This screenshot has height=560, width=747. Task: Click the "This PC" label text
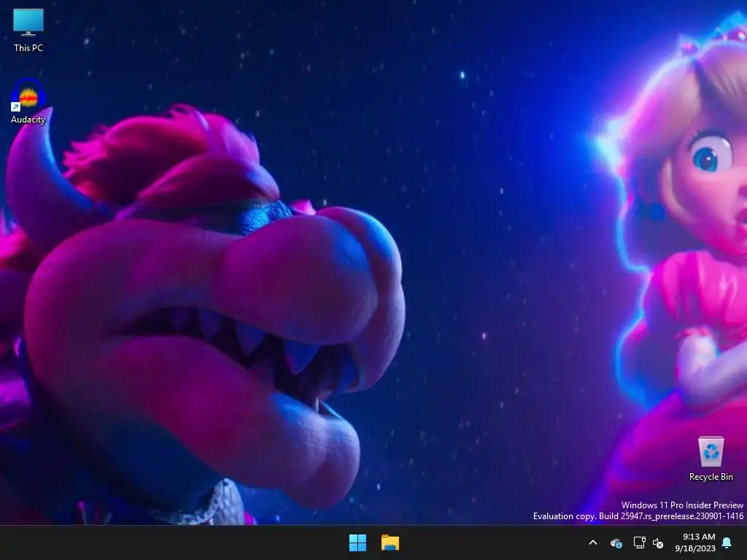(28, 47)
